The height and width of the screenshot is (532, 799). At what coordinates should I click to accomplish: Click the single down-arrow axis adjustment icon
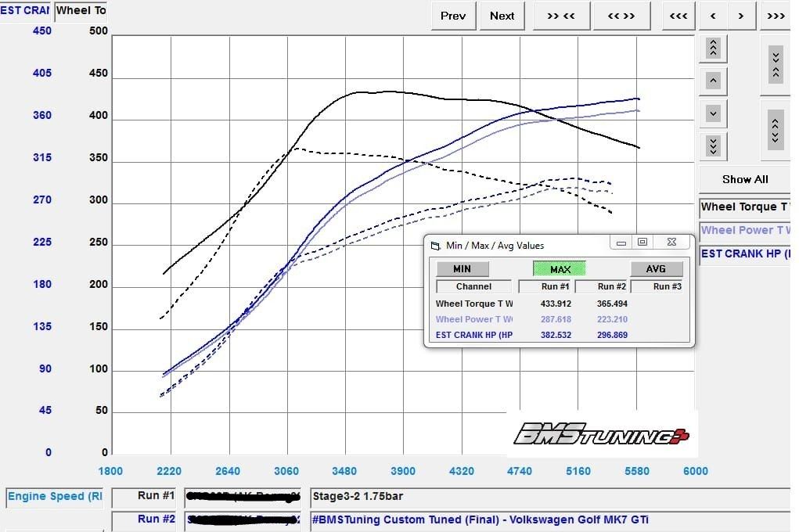pos(712,113)
